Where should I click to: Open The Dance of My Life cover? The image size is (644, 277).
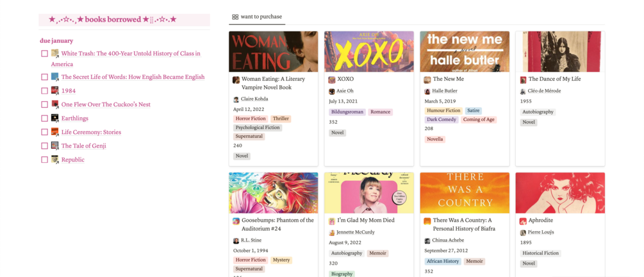(x=560, y=51)
